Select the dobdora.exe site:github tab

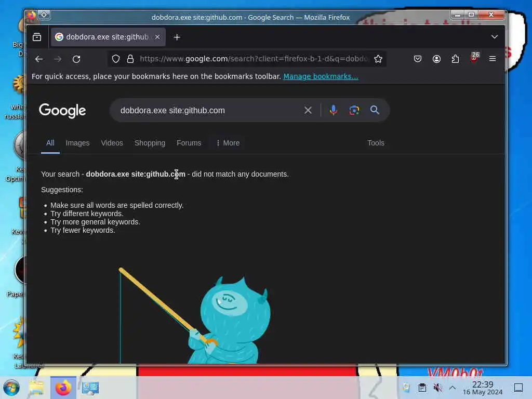[x=108, y=37]
